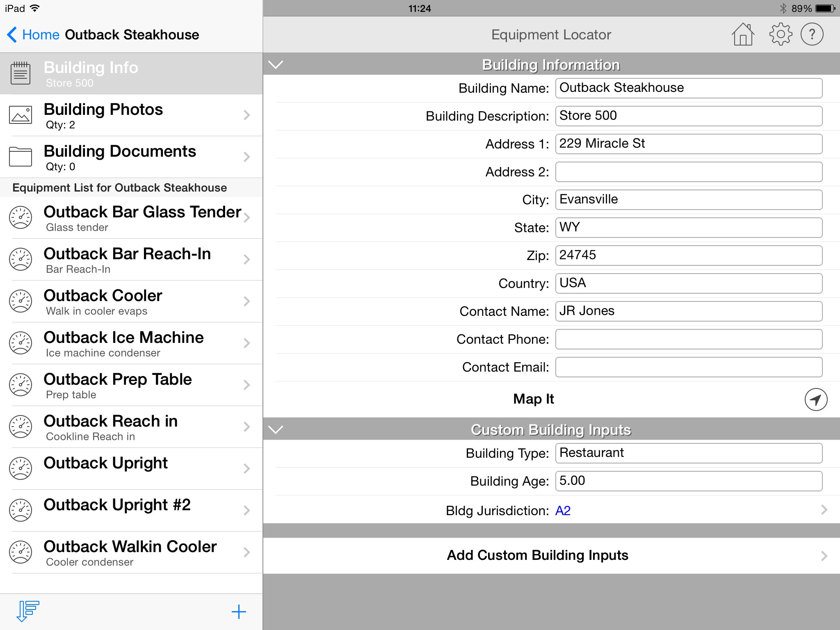
Task: Select Outback Reach in title
Action: (x=111, y=421)
